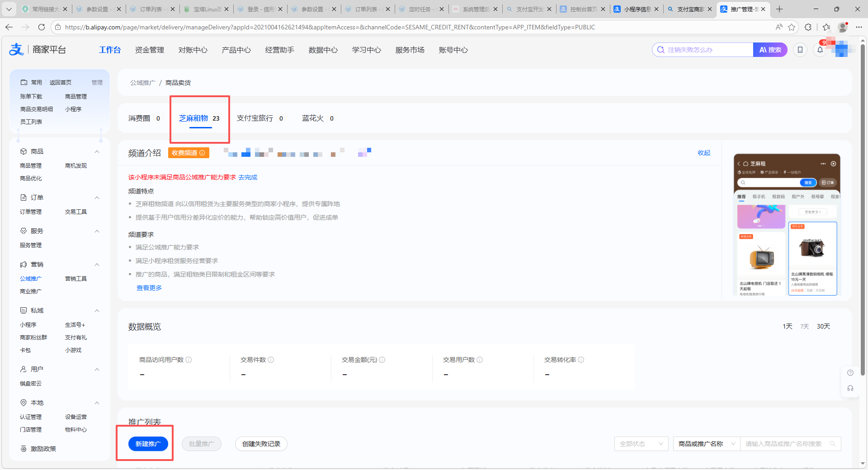Switch to the 支付宝旅行 tab
868x470 pixels.
pos(255,118)
